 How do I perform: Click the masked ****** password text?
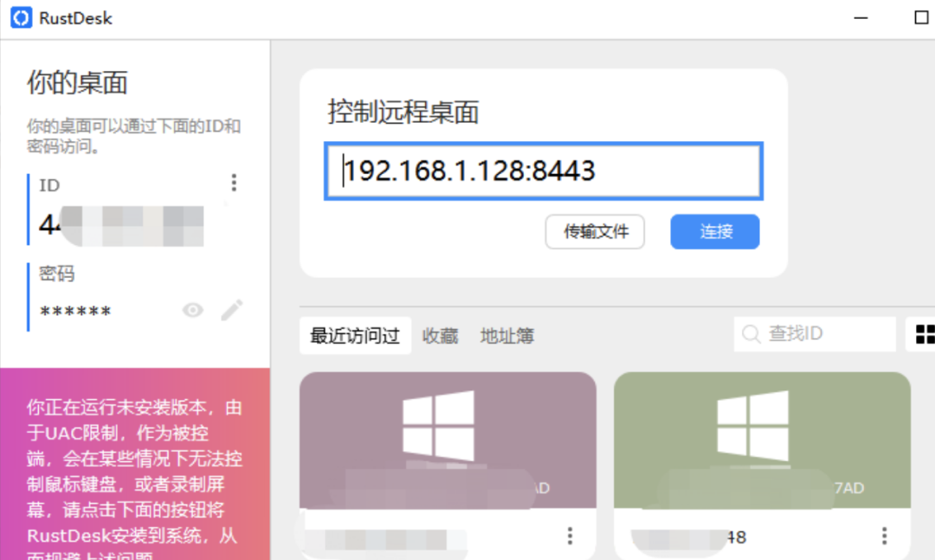click(x=75, y=312)
